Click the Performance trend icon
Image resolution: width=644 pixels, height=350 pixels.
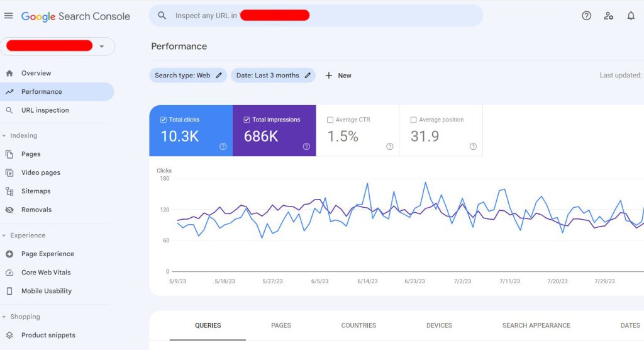click(x=9, y=92)
